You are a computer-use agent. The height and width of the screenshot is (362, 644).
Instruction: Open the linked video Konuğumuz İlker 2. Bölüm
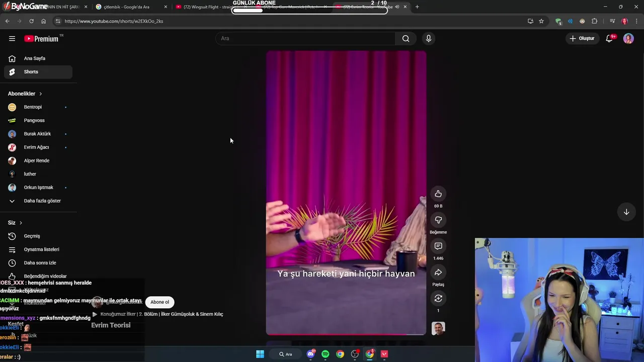pyautogui.click(x=157, y=314)
